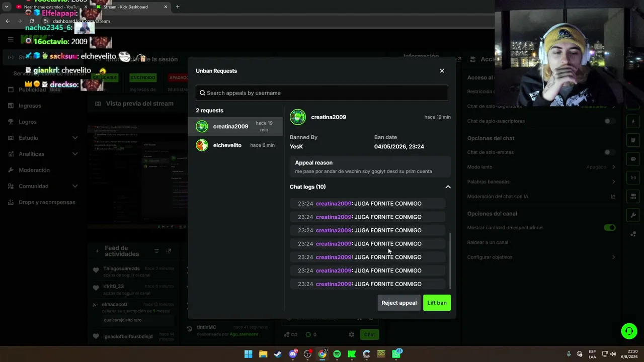The width and height of the screenshot is (644, 362).
Task: Click the creatina2009 avatar in appeal details
Action: click(298, 117)
